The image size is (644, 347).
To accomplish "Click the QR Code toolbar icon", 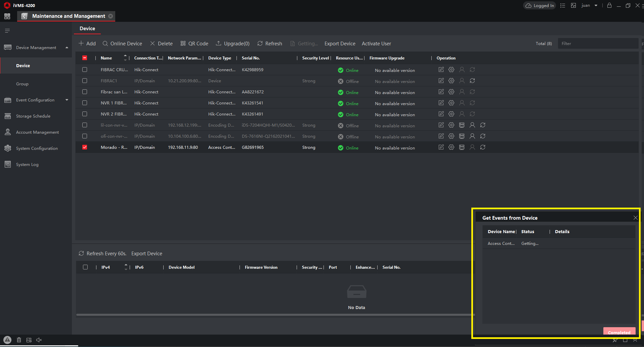I will (183, 44).
